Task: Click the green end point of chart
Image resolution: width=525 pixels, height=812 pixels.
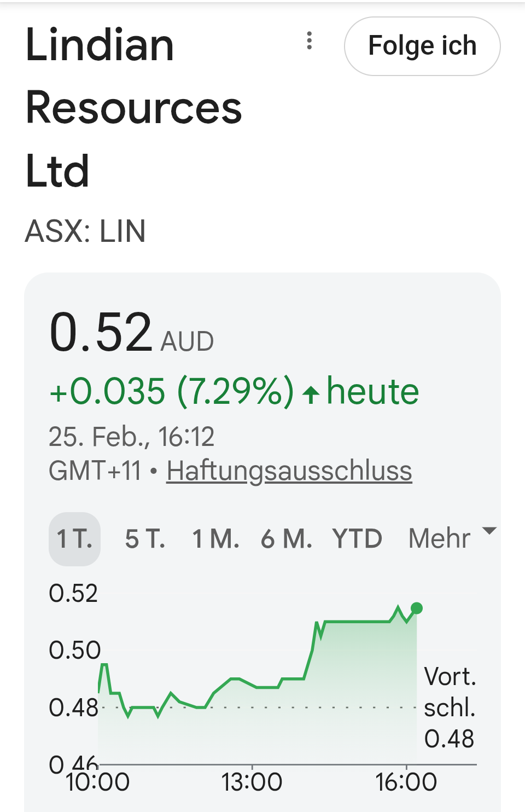Action: coord(417,608)
